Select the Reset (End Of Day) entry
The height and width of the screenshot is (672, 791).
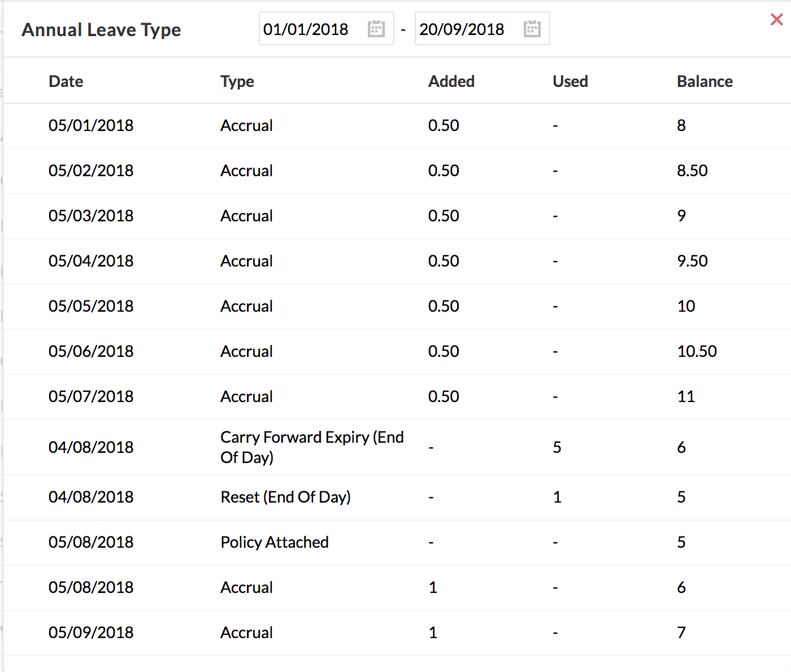pyautogui.click(x=285, y=497)
